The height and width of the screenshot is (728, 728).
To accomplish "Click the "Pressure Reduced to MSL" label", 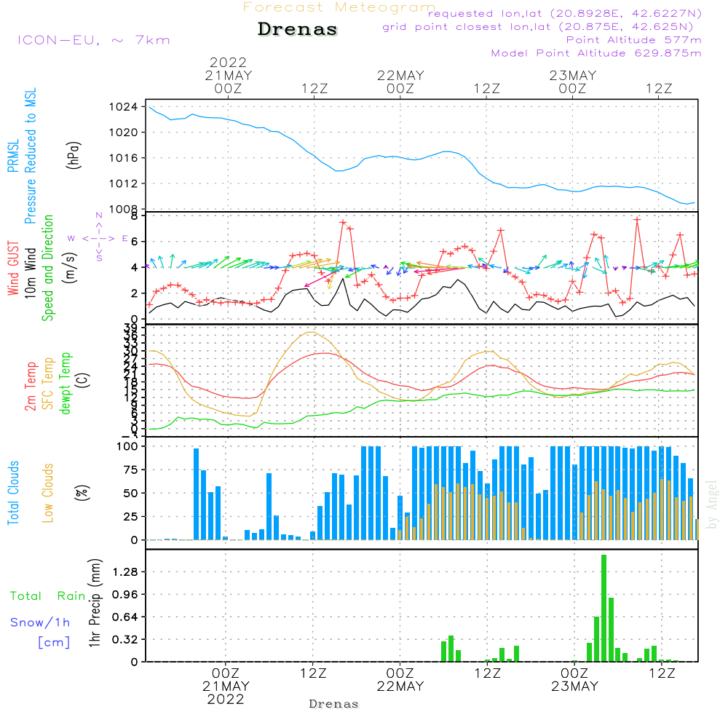I will click(30, 156).
